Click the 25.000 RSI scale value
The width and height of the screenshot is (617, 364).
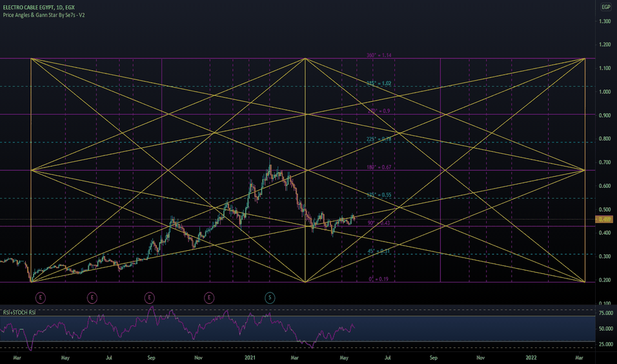coord(606,344)
